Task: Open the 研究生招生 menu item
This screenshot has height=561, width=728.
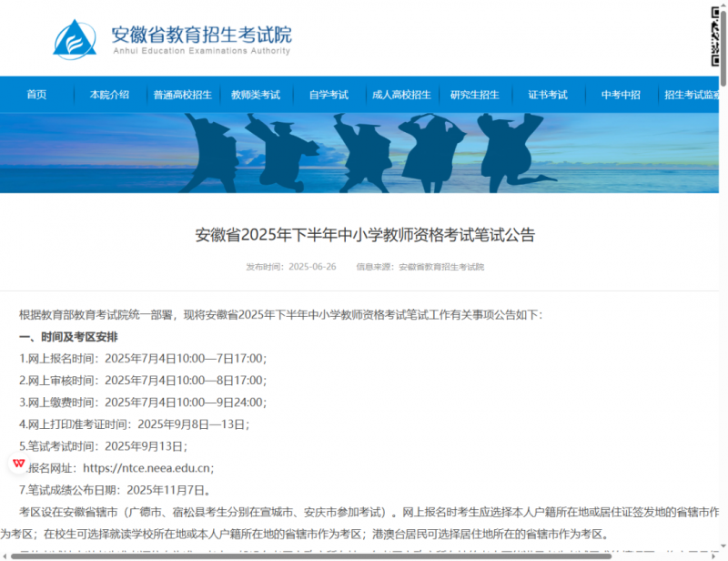Action: point(474,95)
